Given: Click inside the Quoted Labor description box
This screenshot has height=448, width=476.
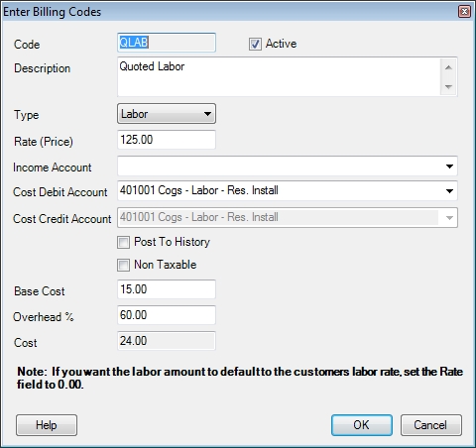Looking at the screenshot, I should pyautogui.click(x=279, y=77).
